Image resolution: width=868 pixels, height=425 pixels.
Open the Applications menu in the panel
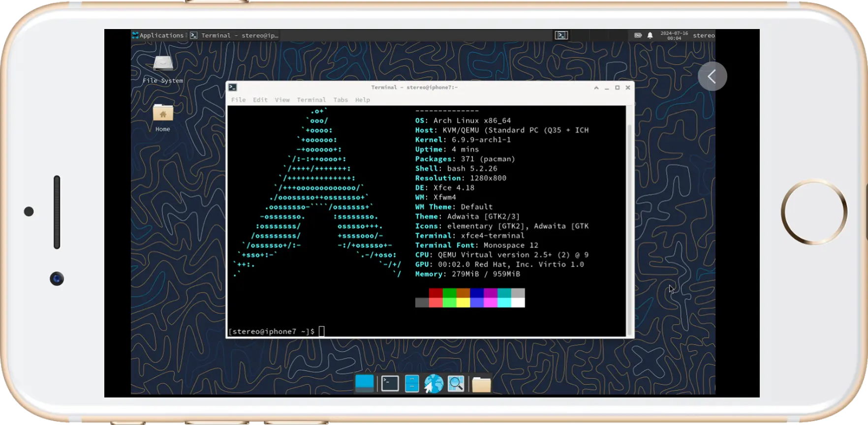coord(158,35)
